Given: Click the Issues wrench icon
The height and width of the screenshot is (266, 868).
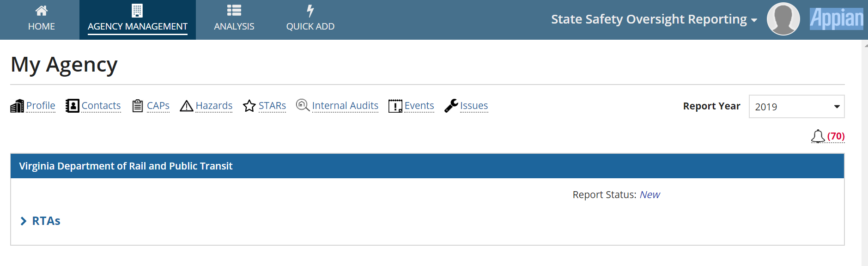Looking at the screenshot, I should point(451,106).
